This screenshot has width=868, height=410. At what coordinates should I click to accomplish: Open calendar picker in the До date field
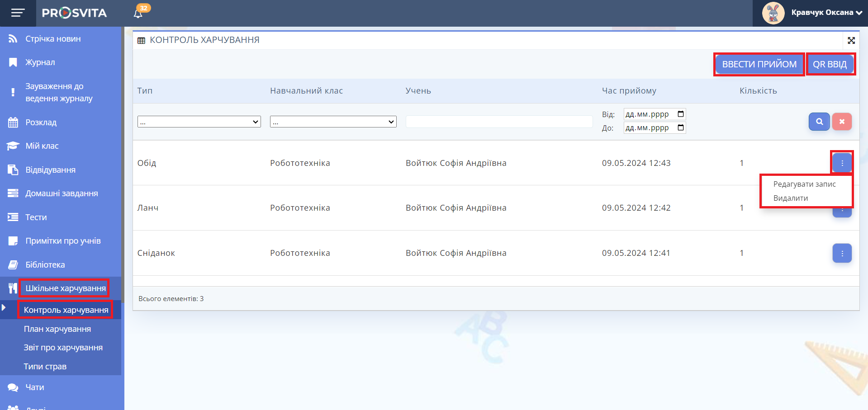(x=680, y=128)
